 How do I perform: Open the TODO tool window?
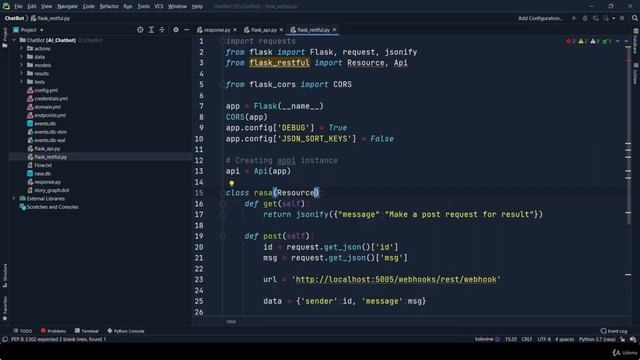[22, 331]
